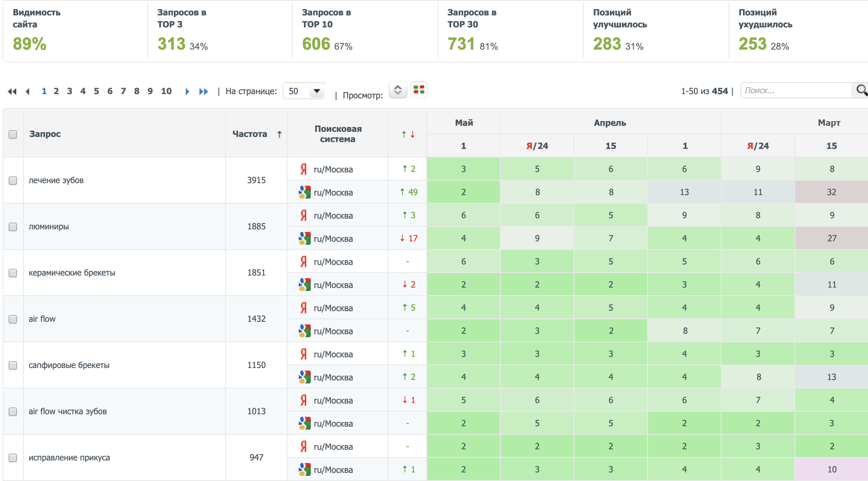Toggle the select-all checkbox in header
The height and width of the screenshot is (481, 868).
point(13,134)
